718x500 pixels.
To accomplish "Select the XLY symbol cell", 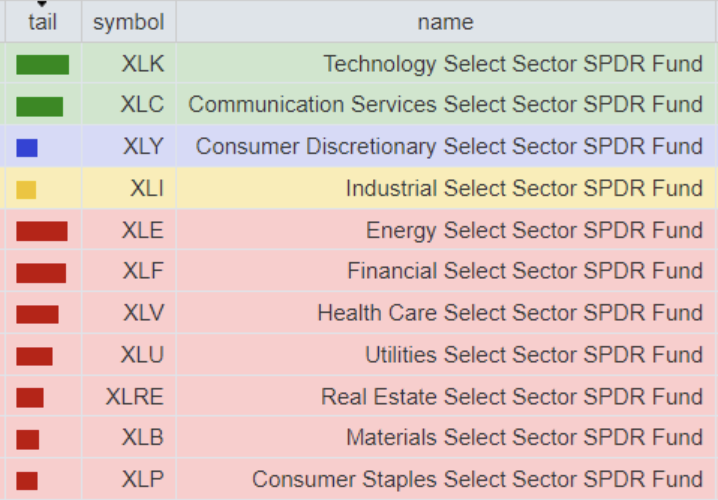I will 143,148.
